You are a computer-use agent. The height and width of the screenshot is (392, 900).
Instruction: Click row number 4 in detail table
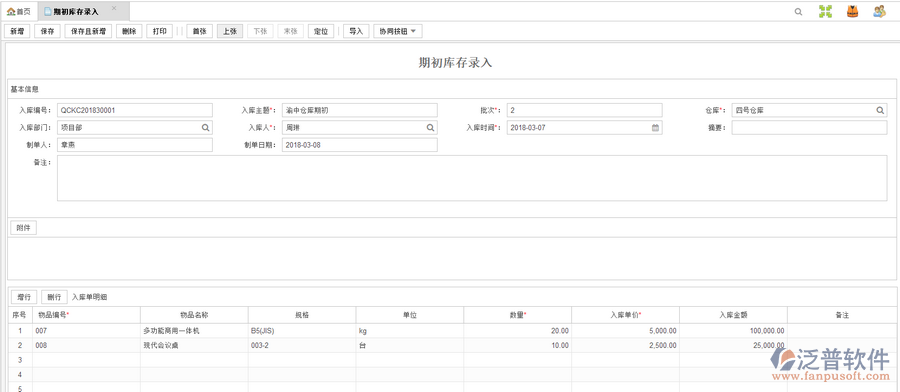pyautogui.click(x=20, y=374)
